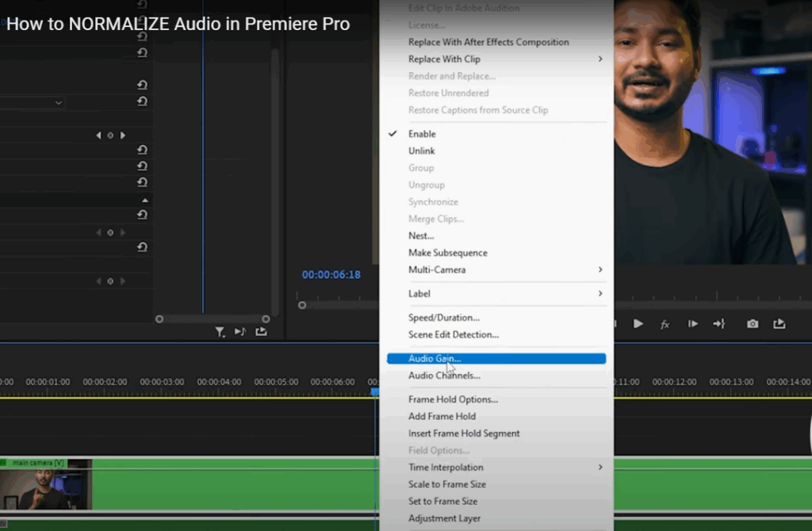
Task: Click the main camera [V] clip thumbnail
Action: [x=46, y=484]
